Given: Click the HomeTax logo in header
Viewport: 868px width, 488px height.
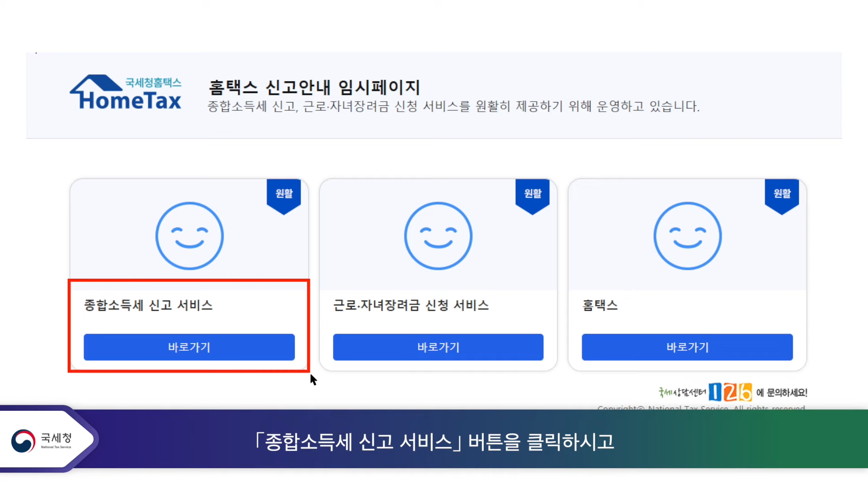Looking at the screenshot, I should [x=126, y=93].
